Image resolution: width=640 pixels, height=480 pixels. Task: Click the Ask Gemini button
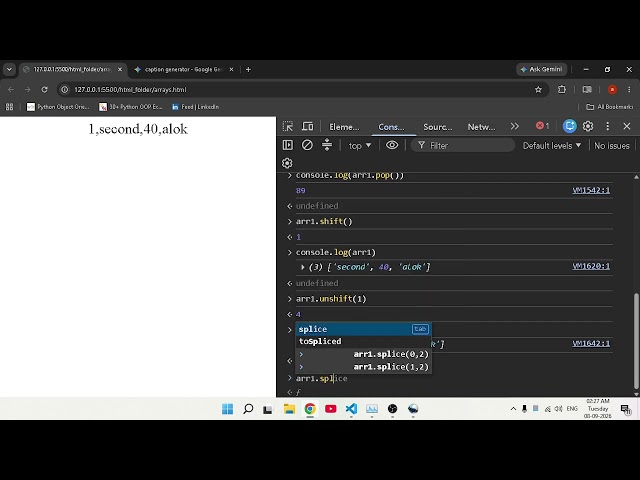coord(542,69)
